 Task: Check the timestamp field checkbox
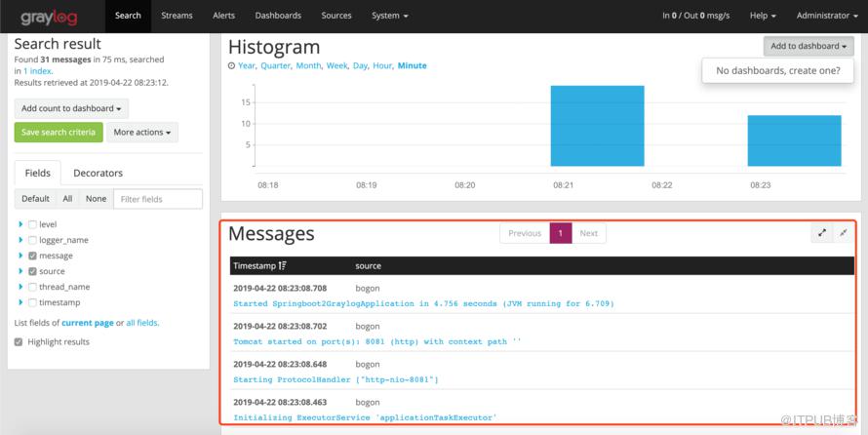pyautogui.click(x=32, y=302)
